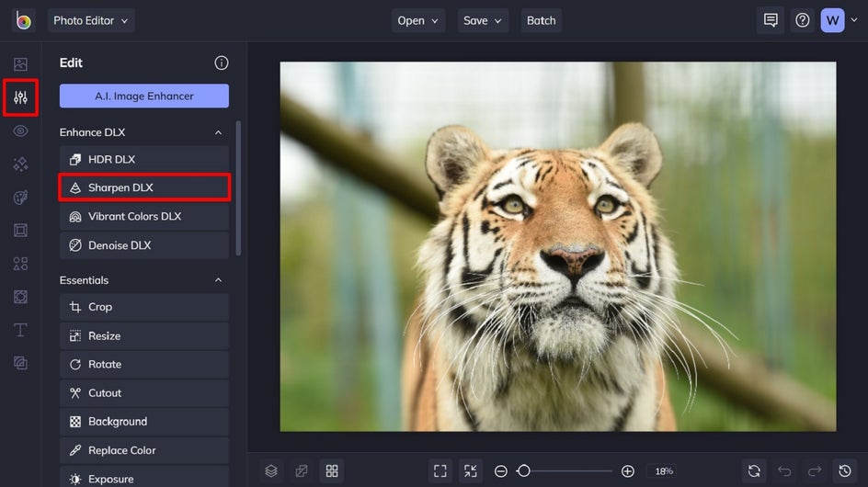Click the zoom in plus icon
The image size is (868, 487).
point(628,470)
